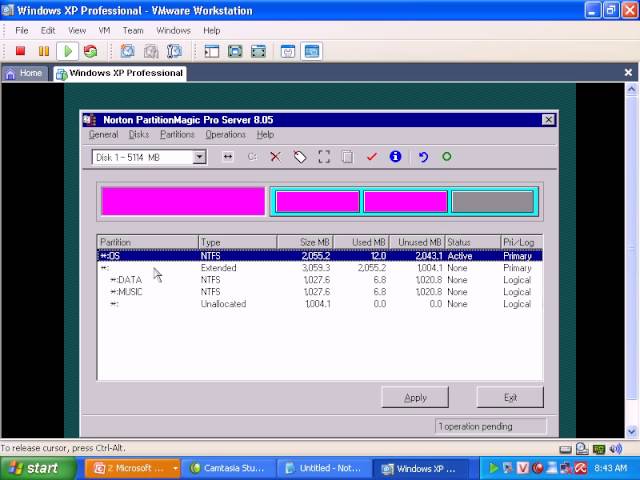Switch to the VMware Home tab

(x=24, y=73)
